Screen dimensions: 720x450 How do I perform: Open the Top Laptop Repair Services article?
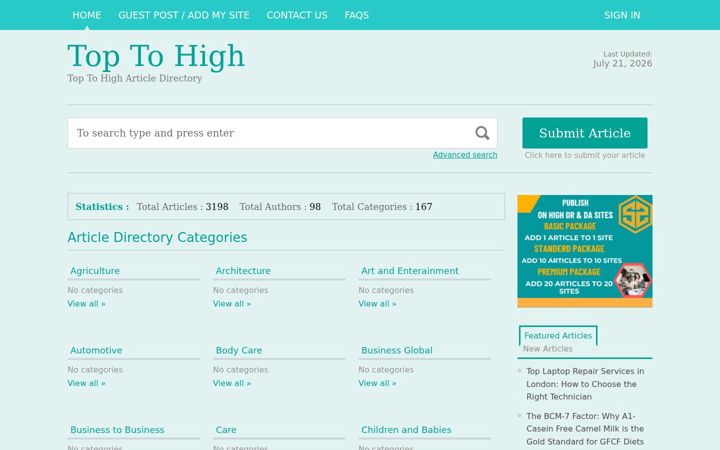point(585,384)
